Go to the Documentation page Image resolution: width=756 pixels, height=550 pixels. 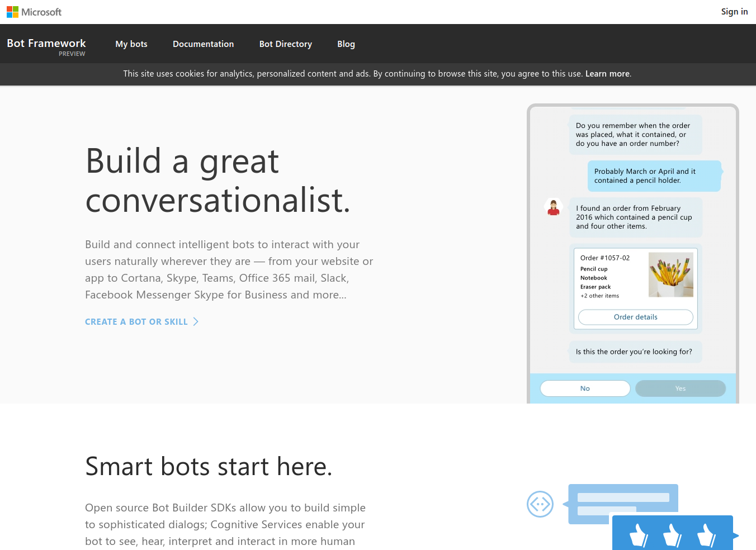(x=203, y=44)
